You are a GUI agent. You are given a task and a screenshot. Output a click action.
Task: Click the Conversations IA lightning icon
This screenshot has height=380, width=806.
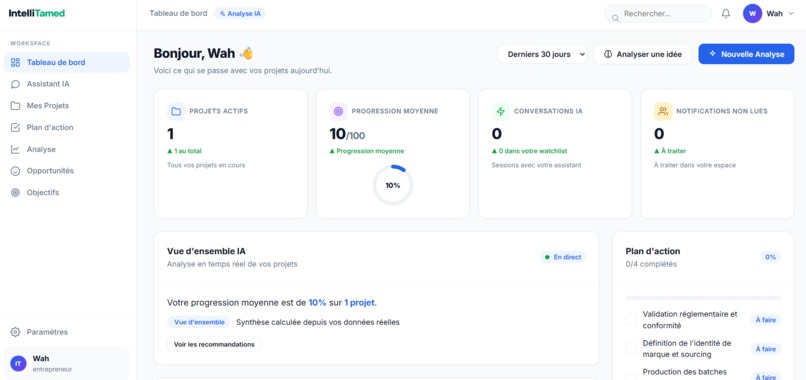click(501, 111)
